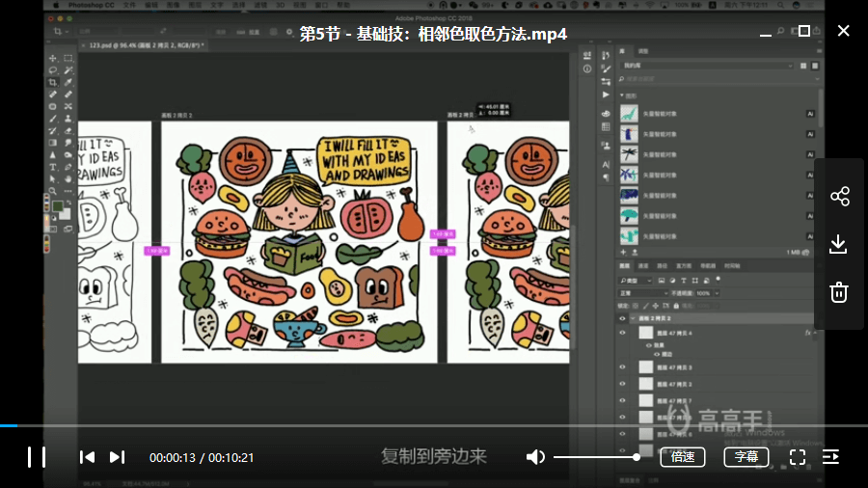Hide layer 图层 47 拷贝 4 via eye
868x488 pixels.
(622, 333)
